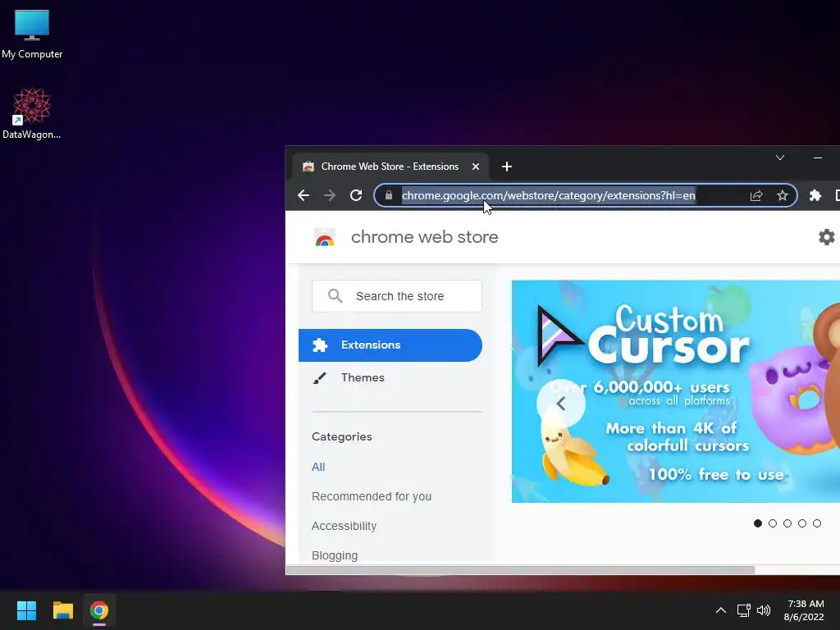The height and width of the screenshot is (630, 840).
Task: Click the Chrome forward arrow
Action: (x=330, y=195)
